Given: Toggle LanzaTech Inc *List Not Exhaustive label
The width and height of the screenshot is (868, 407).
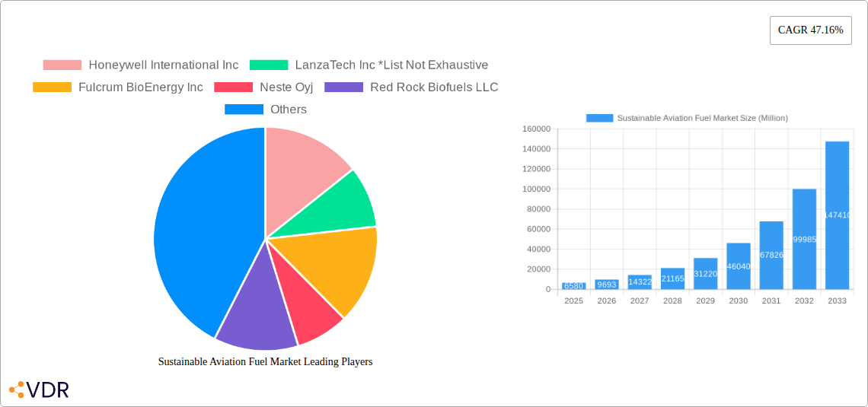Looking at the screenshot, I should (x=391, y=65).
